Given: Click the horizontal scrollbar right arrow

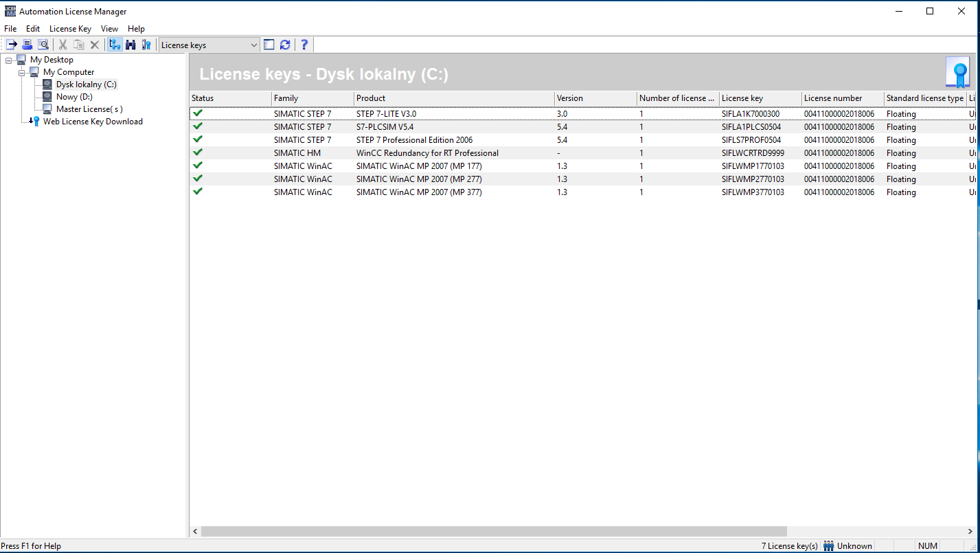Looking at the screenshot, I should click(x=969, y=532).
